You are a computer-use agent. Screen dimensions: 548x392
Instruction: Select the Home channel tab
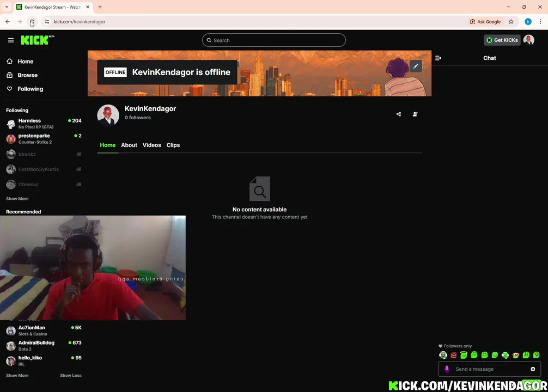pos(108,145)
